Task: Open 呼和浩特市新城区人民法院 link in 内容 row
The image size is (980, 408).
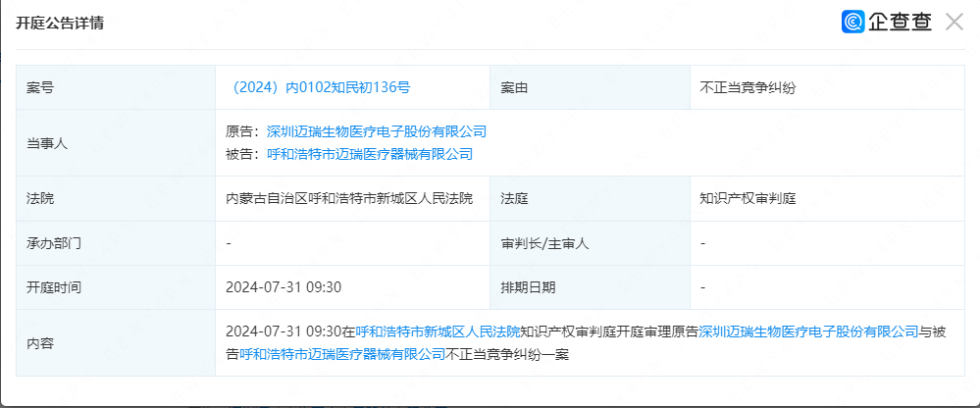Action: [438, 331]
